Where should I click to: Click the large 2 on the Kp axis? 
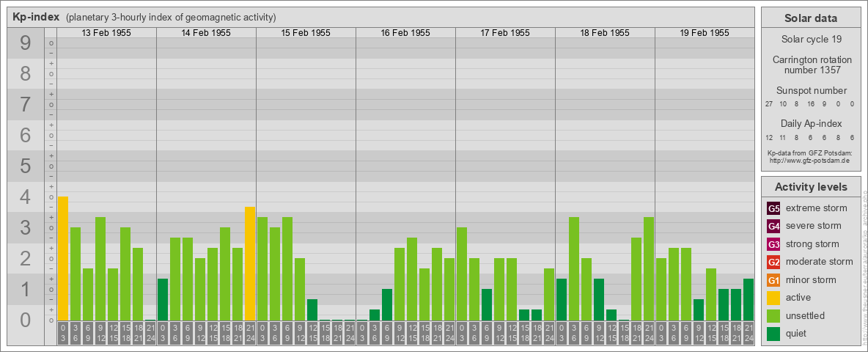tap(26, 258)
